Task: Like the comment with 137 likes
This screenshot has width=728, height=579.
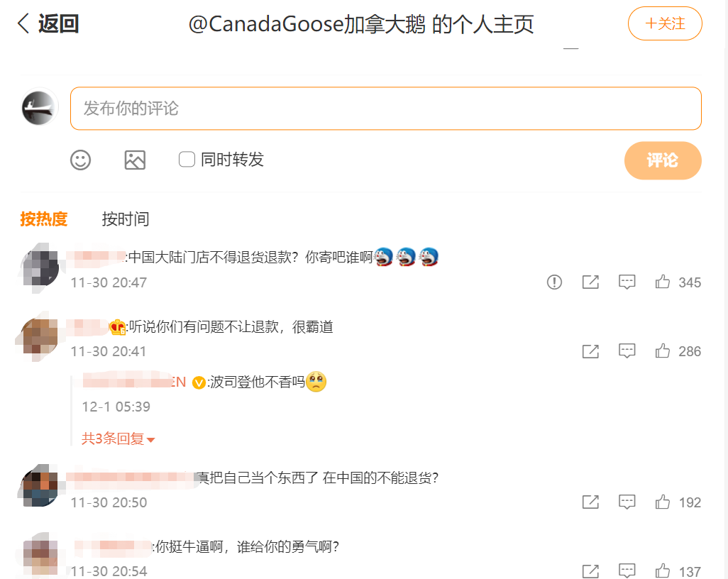Action: 663,570
